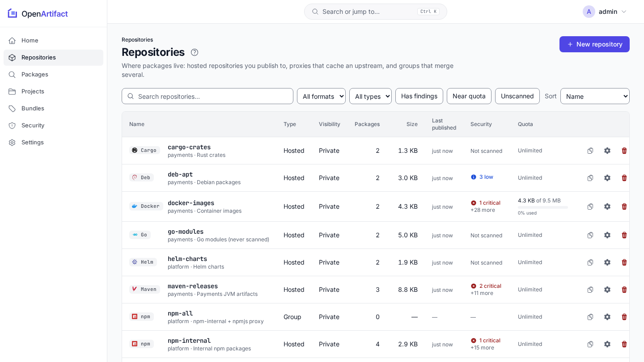This screenshot has height=362, width=644.
Task: Open the All formats dropdown
Action: click(x=321, y=96)
